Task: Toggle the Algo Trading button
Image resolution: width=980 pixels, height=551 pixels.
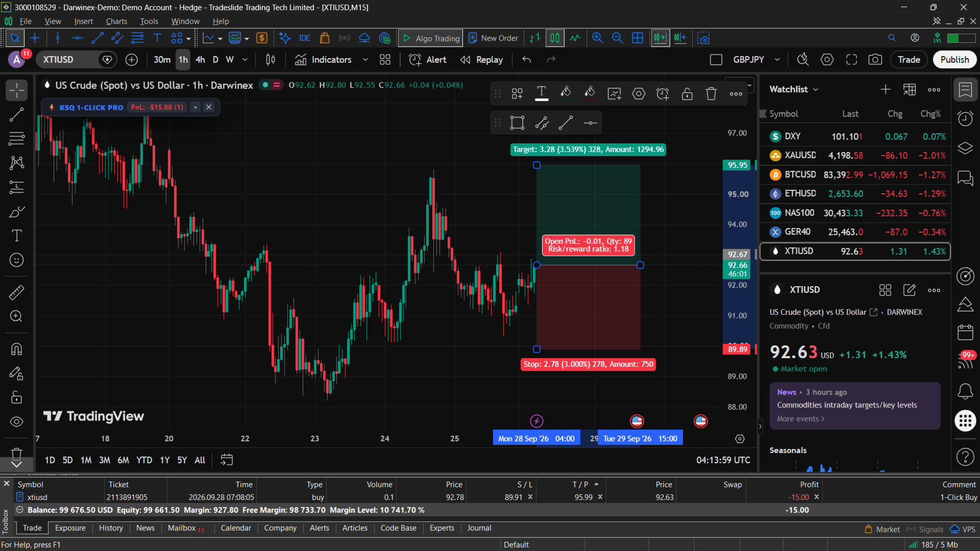Action: point(430,38)
